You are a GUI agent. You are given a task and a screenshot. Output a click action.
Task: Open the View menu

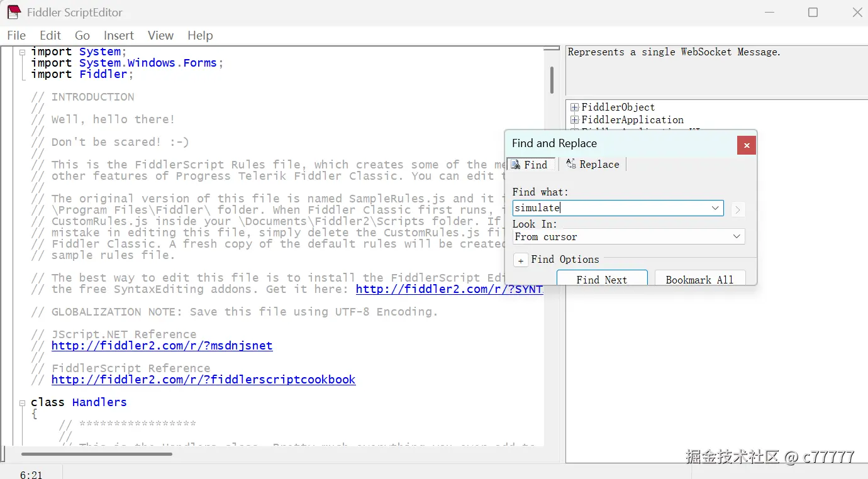point(160,35)
